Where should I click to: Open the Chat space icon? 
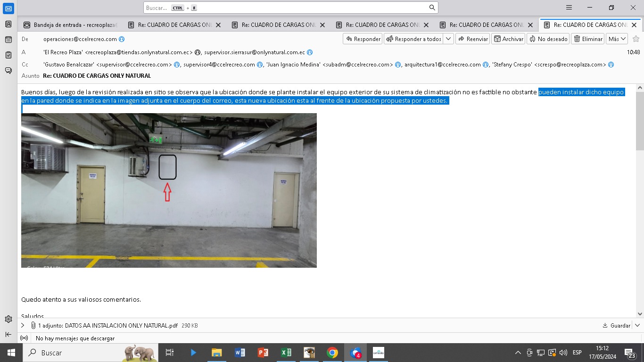[x=8, y=71]
